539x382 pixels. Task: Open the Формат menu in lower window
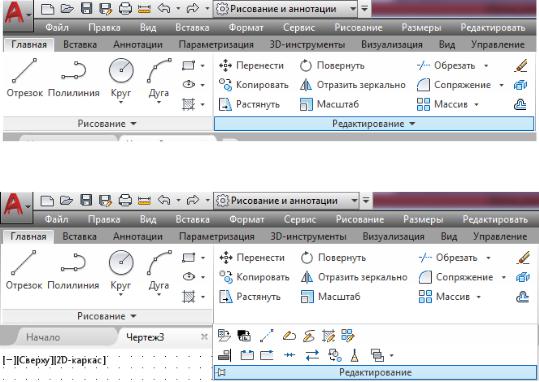click(x=246, y=219)
